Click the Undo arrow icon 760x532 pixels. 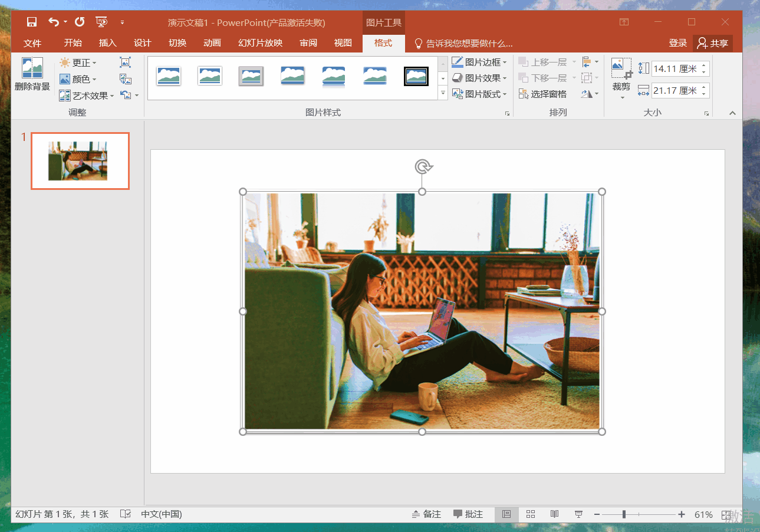(54, 22)
